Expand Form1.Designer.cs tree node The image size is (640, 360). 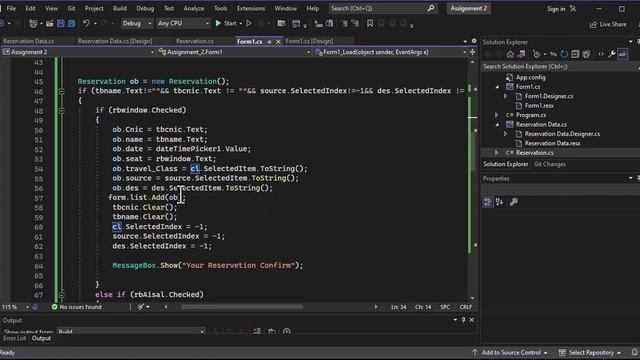pyautogui.click(x=506, y=96)
